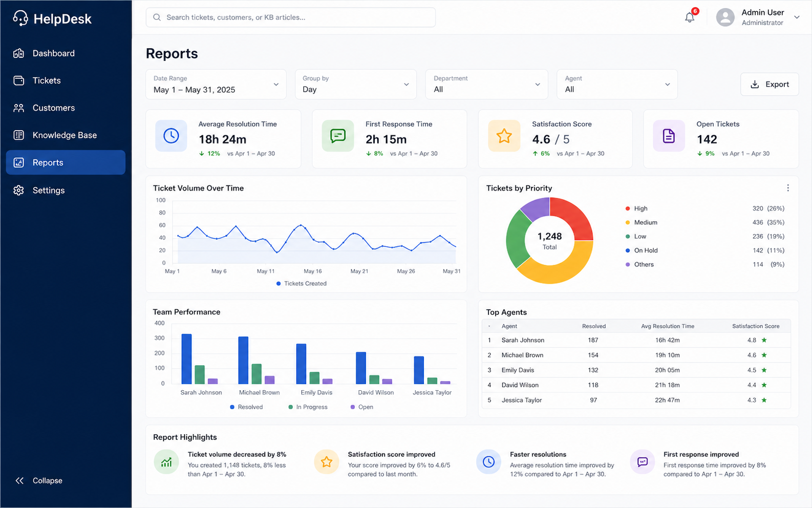Open the Agent filter dropdown
Viewport: 812px width, 508px height.
(617, 84)
